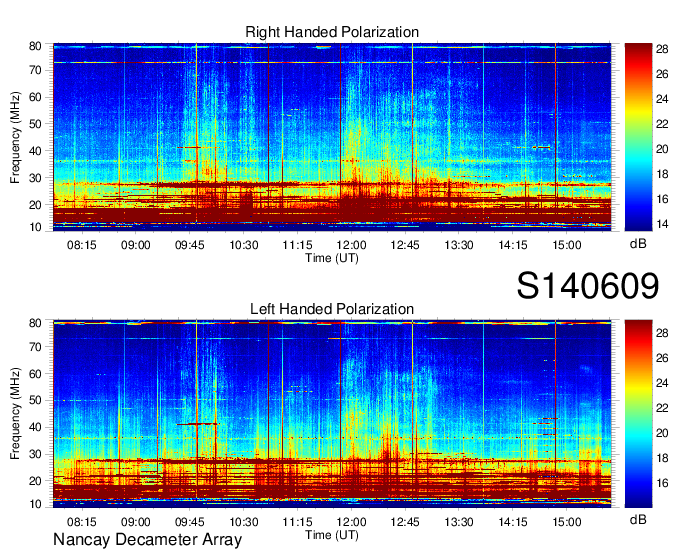The image size is (680, 552).
Task: Click the "20" frequency tick of Left Handed plot
Action: [35, 481]
